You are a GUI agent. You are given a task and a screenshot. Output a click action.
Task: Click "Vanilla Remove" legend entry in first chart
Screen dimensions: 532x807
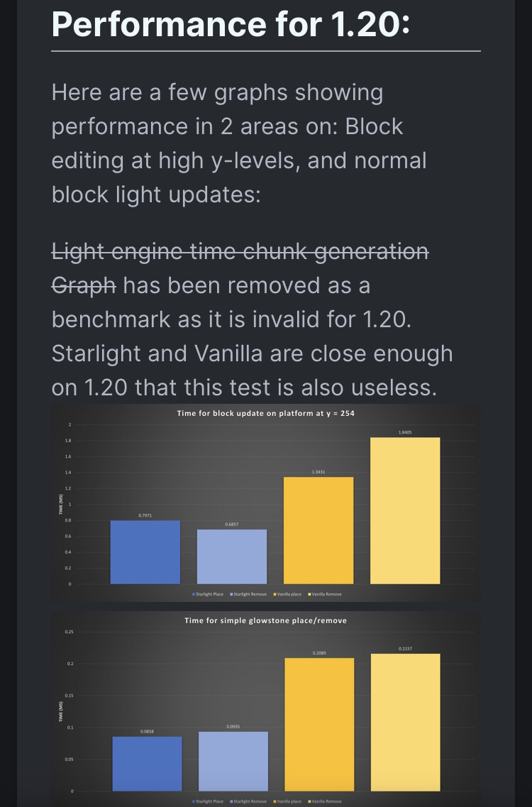point(325,594)
